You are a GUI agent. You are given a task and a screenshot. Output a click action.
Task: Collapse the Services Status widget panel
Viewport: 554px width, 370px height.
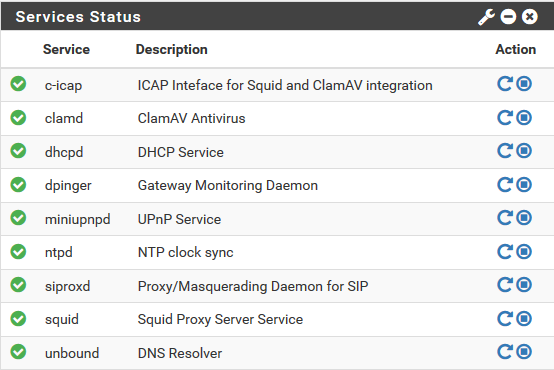pos(508,17)
